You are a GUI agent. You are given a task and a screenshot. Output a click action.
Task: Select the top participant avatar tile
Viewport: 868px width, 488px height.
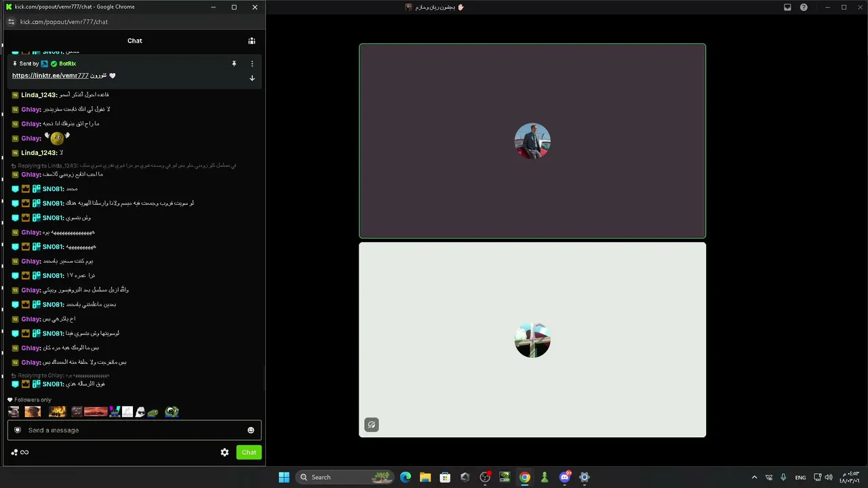pos(532,141)
